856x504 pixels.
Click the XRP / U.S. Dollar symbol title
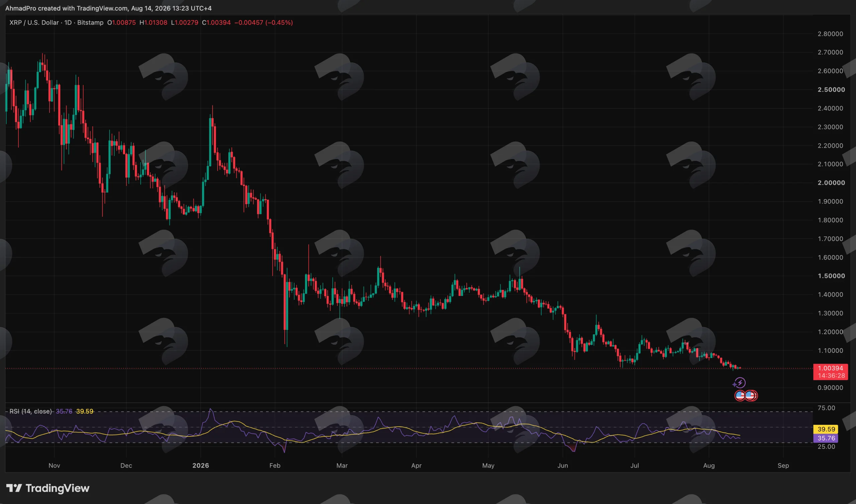[x=34, y=22]
